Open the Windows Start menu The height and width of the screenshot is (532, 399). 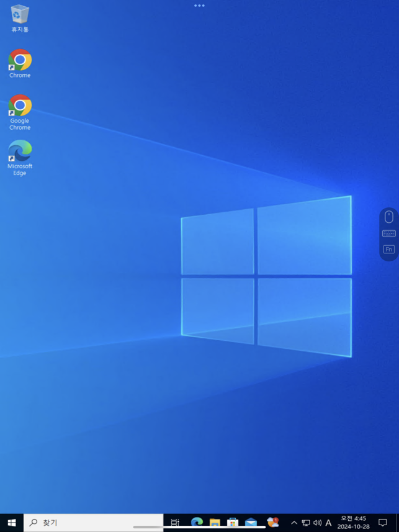(x=12, y=523)
